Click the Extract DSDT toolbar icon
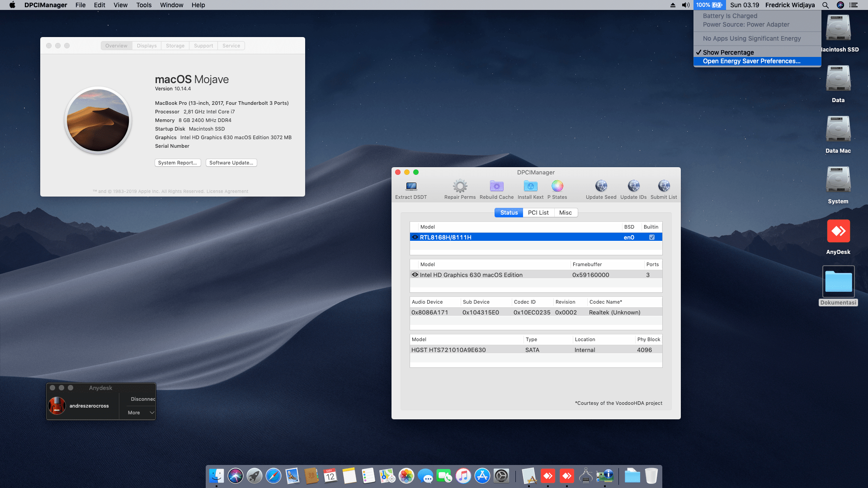This screenshot has height=488, width=868. (x=411, y=187)
